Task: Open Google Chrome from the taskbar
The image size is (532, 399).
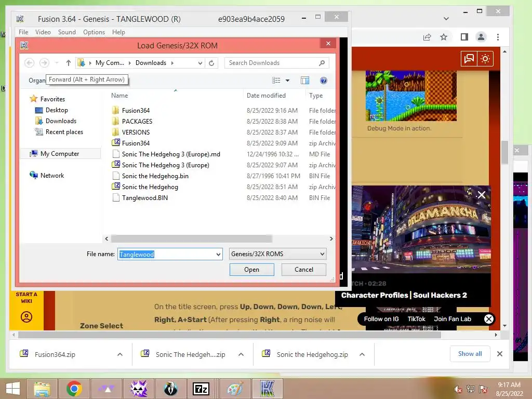Action: (74, 389)
